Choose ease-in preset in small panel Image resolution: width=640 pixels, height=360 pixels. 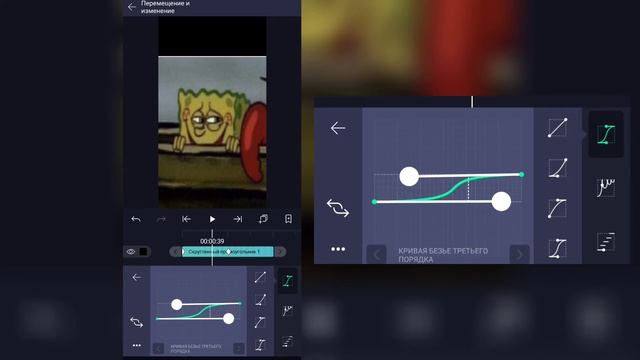(x=260, y=300)
